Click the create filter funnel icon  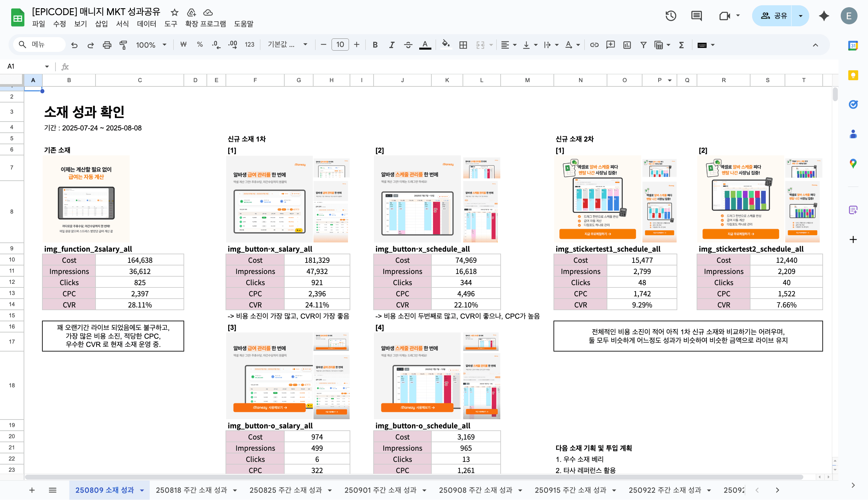click(x=643, y=45)
